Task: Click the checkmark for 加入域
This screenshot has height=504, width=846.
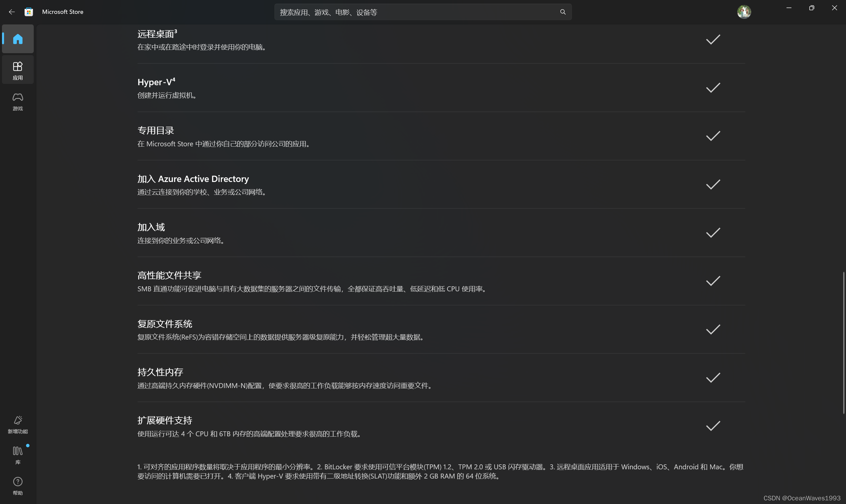Action: point(713,233)
